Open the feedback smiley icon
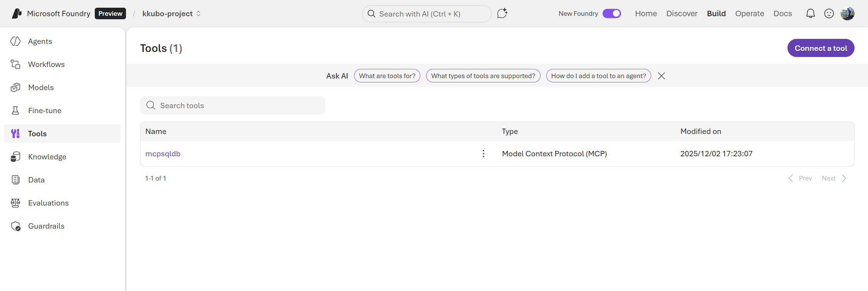Screen dimensions: 868x291 coord(829,13)
